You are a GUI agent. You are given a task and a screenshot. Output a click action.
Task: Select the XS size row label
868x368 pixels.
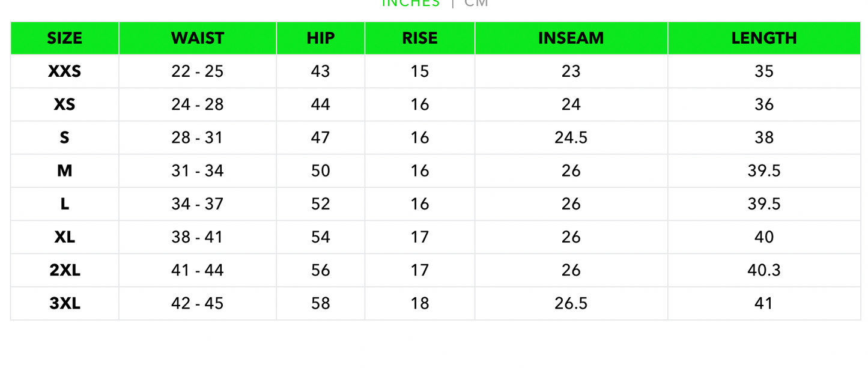tap(64, 104)
